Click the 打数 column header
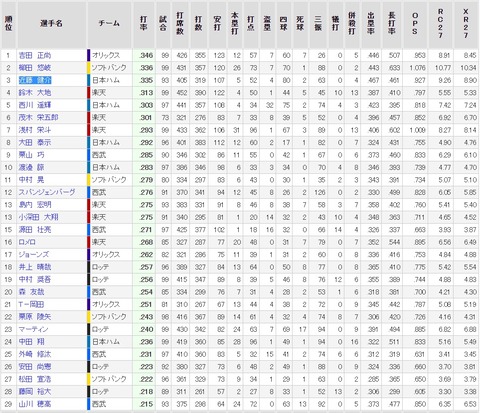This screenshot has width=480, height=413. pyautogui.click(x=199, y=24)
